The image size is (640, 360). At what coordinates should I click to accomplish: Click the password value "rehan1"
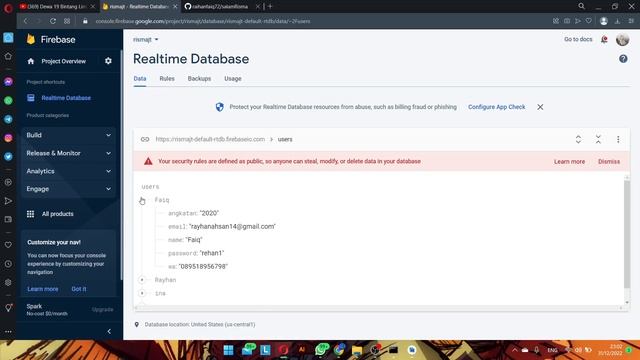point(211,253)
